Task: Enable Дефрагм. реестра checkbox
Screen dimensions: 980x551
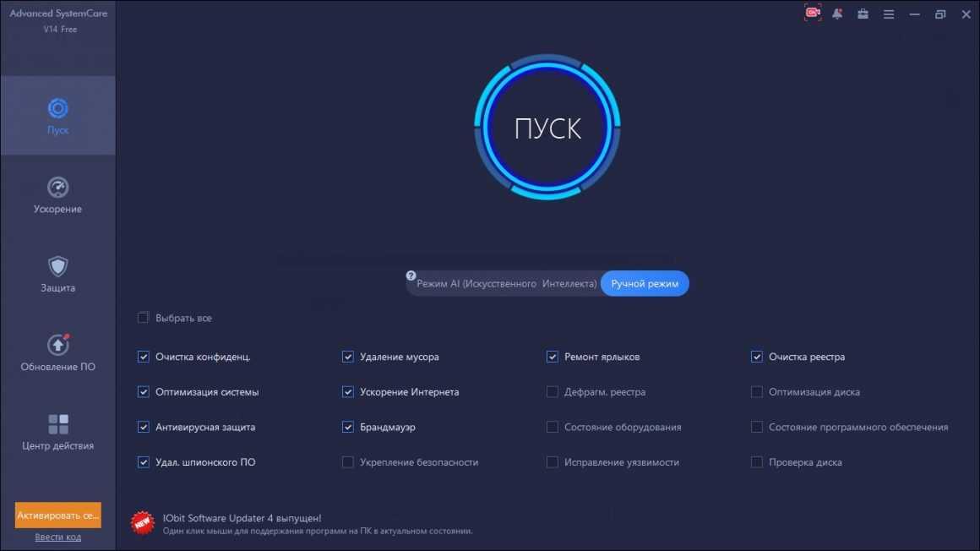Action: pos(552,391)
